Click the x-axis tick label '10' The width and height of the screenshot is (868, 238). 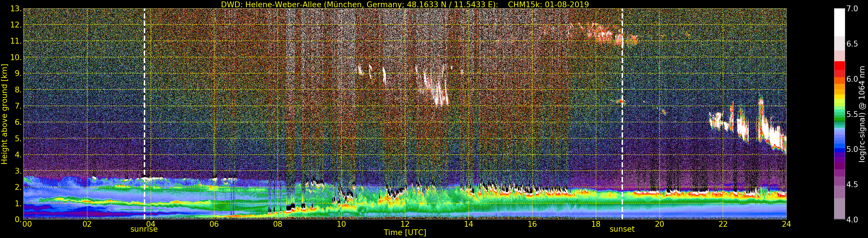point(341,224)
